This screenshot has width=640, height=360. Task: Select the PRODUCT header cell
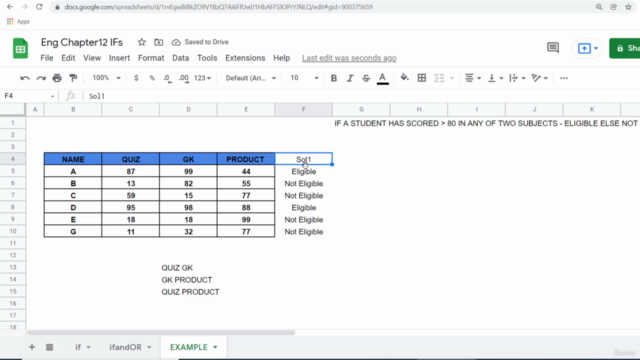(x=246, y=159)
